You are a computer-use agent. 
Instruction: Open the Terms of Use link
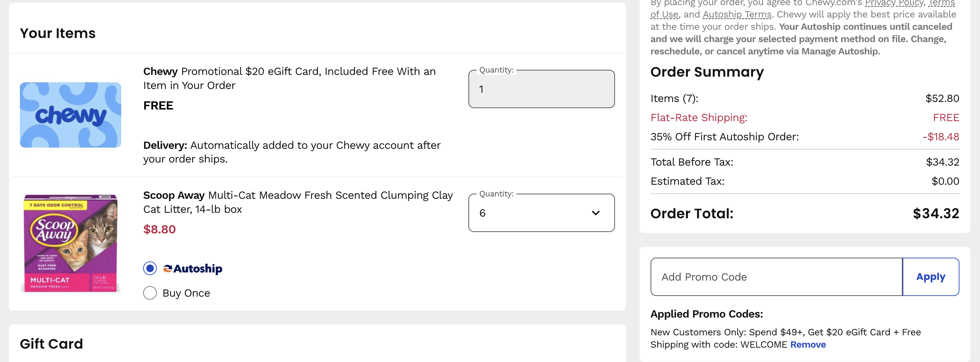point(664,15)
